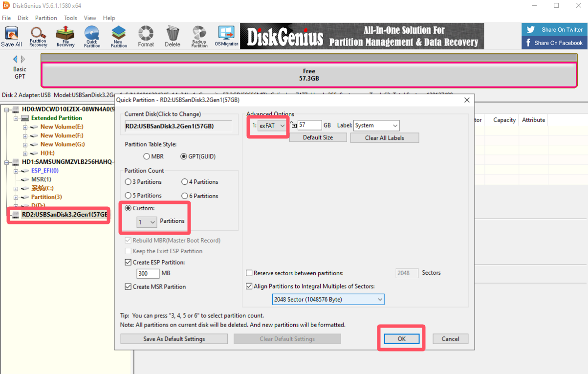Open the exFAT file system dropdown
The image size is (588, 374).
coord(272,126)
